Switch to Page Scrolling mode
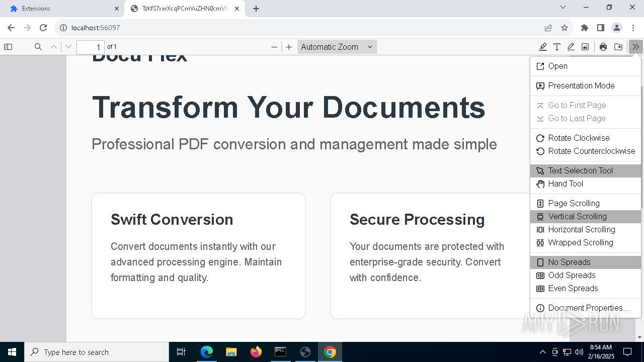This screenshot has width=644, height=362. pyautogui.click(x=586, y=203)
